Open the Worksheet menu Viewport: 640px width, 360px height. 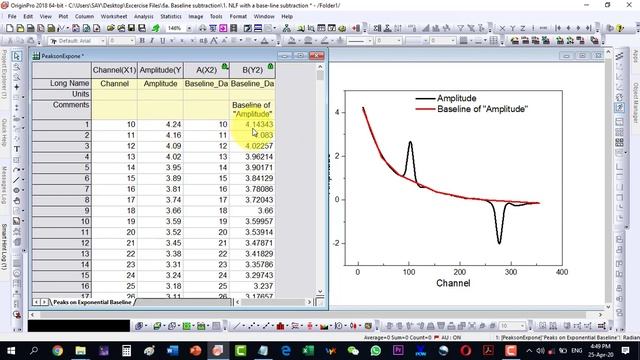(x=114, y=16)
